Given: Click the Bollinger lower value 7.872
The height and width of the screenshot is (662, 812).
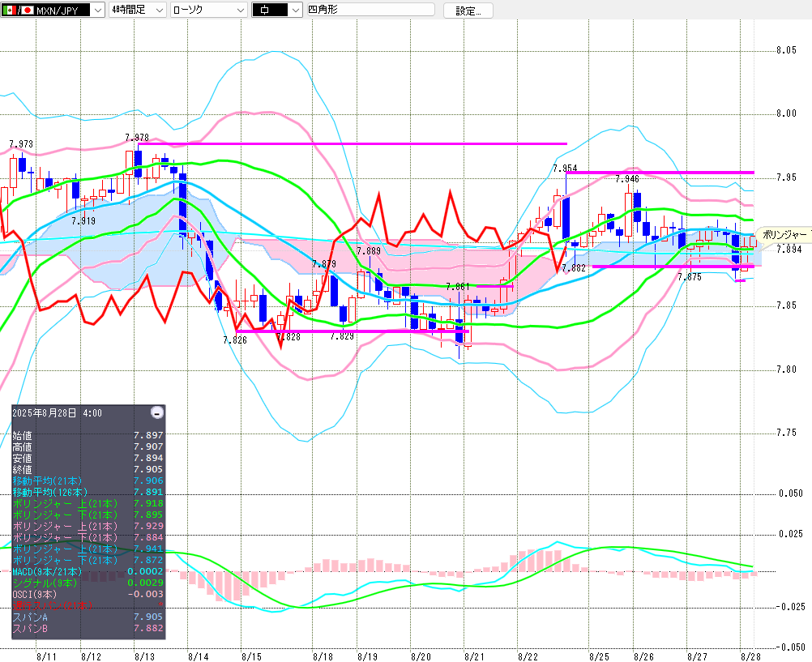Looking at the screenshot, I should pos(148,561).
